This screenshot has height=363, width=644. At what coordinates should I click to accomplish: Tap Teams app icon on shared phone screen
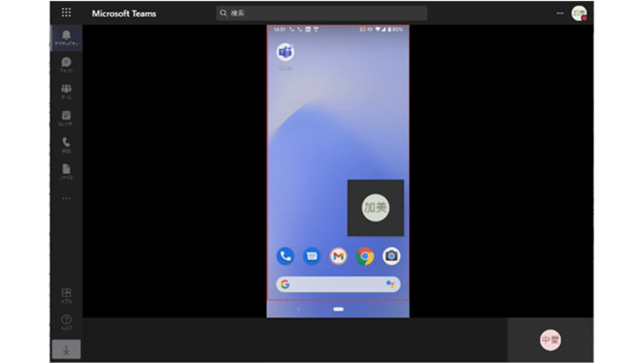tap(285, 52)
